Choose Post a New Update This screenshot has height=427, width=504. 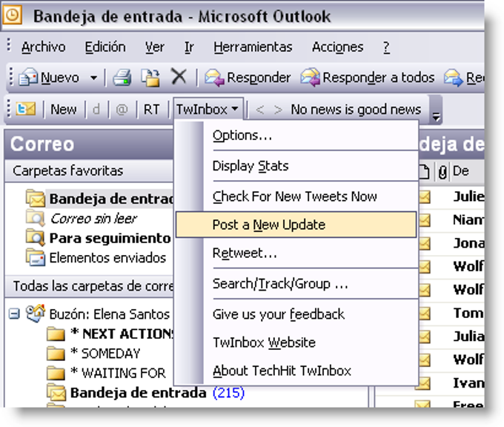click(296, 225)
